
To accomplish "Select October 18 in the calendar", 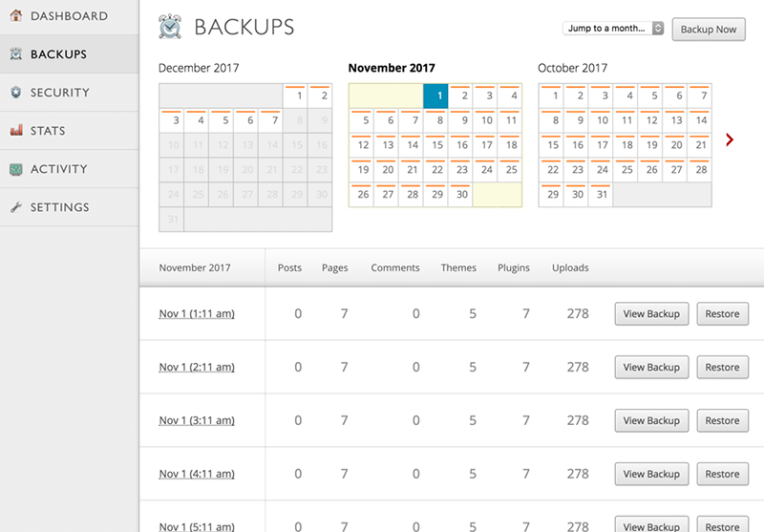I will point(626,145).
